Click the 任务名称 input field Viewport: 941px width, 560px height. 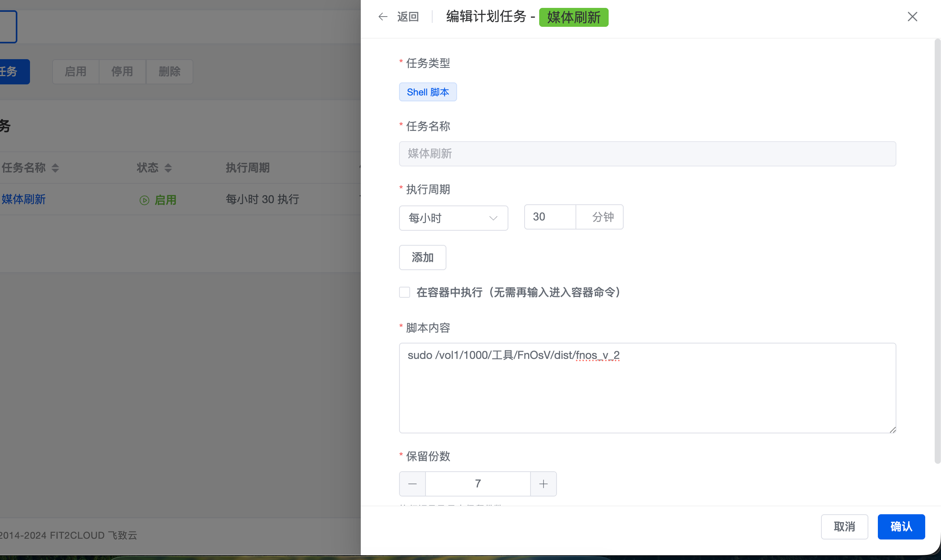[647, 154]
